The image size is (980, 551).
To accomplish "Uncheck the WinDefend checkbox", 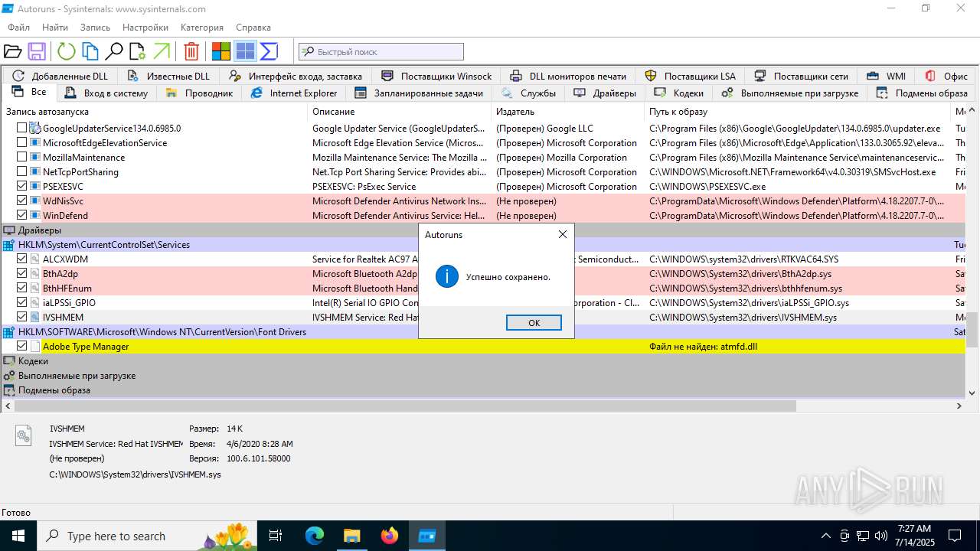I will pyautogui.click(x=22, y=216).
